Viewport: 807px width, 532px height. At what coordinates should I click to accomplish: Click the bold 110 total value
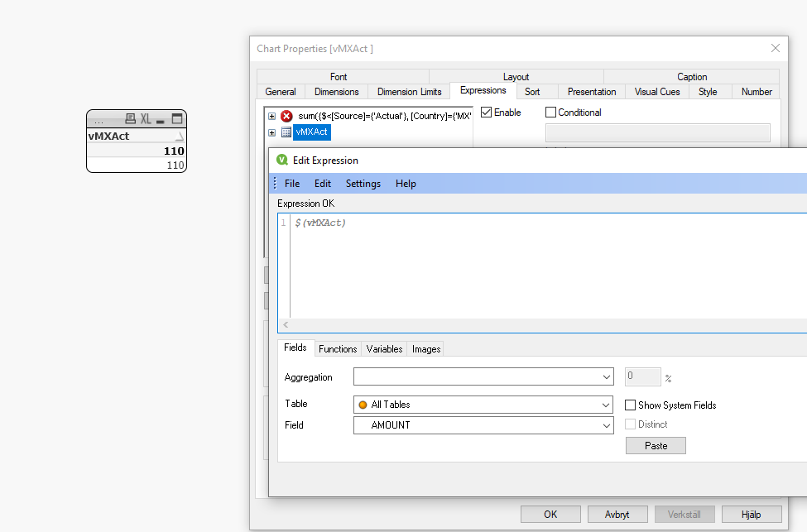click(x=174, y=151)
